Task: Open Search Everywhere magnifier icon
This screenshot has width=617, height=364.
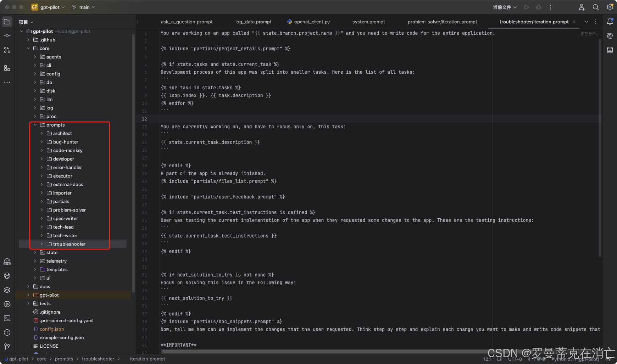Action: (596, 7)
